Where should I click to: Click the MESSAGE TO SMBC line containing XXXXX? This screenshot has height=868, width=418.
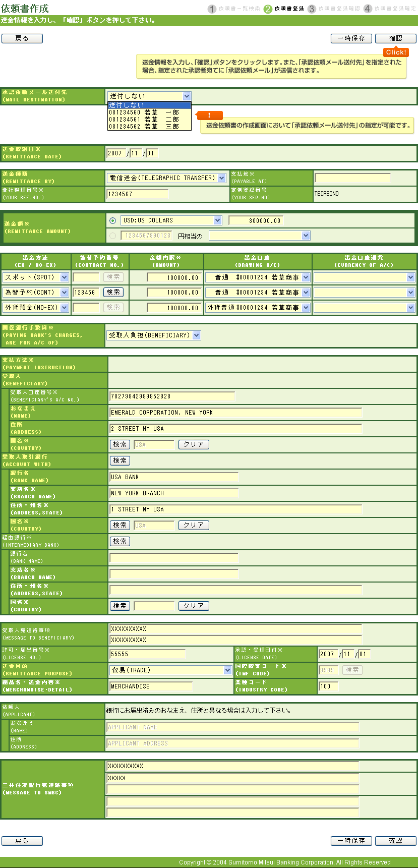(232, 778)
